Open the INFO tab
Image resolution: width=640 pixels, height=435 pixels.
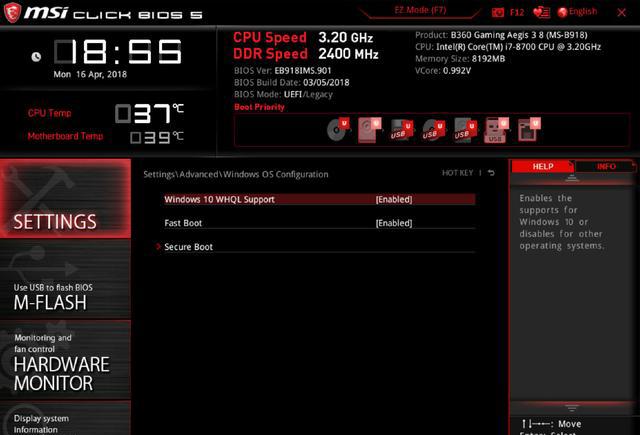pos(606,166)
